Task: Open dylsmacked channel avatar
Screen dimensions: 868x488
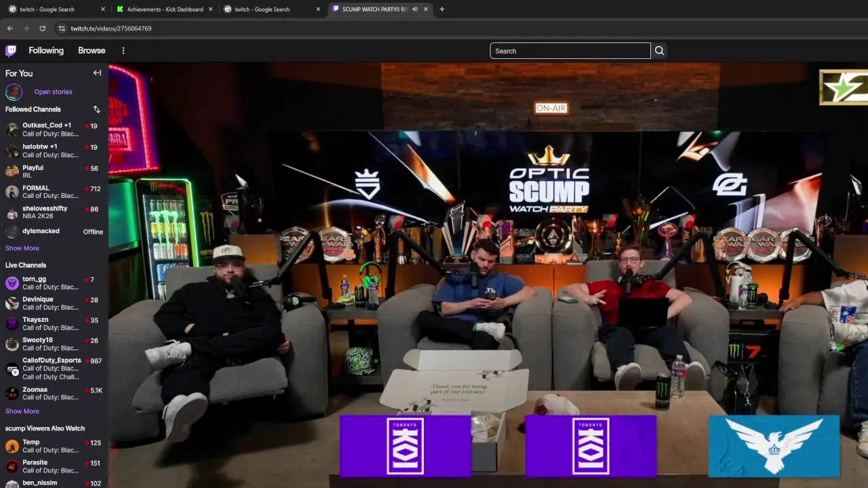Action: tap(12, 232)
